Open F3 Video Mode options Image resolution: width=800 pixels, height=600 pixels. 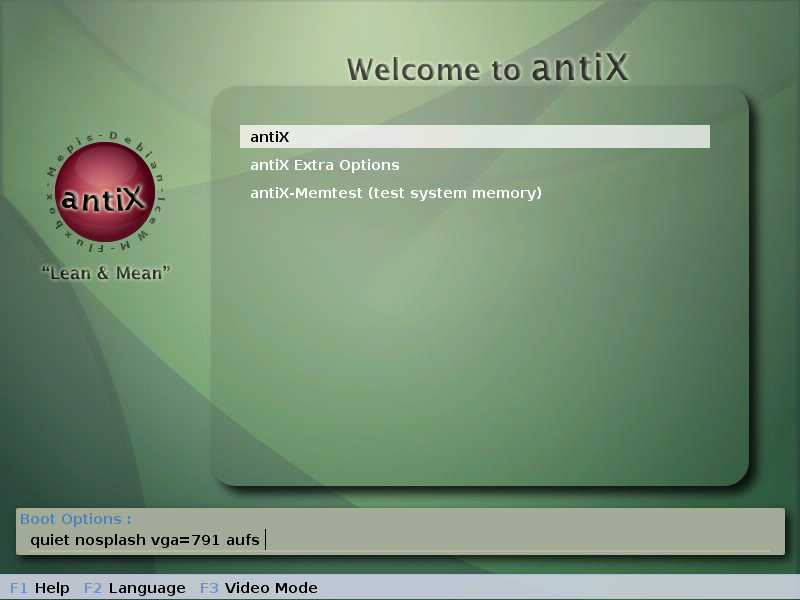pyautogui.click(x=259, y=588)
